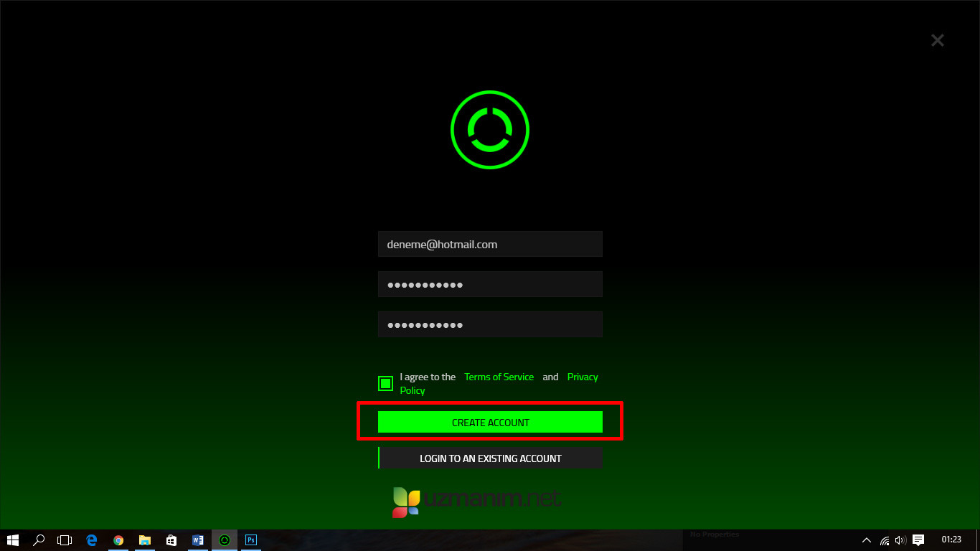The height and width of the screenshot is (551, 980).
Task: Open the Terms of Service link
Action: click(499, 377)
